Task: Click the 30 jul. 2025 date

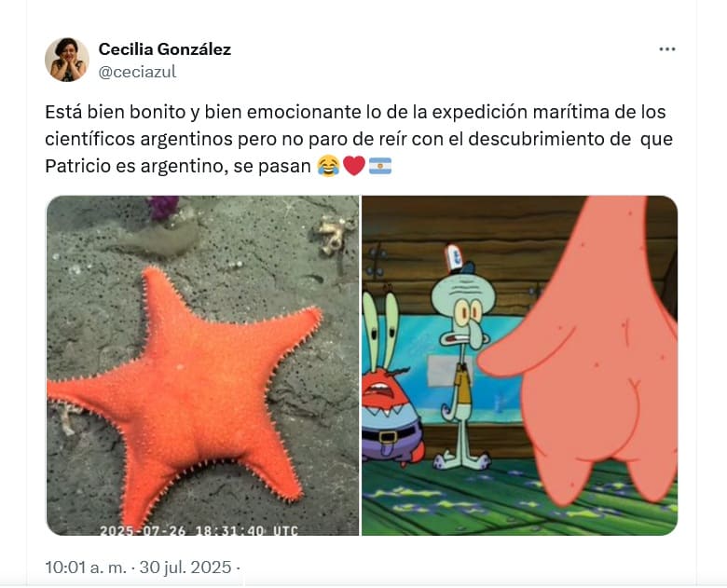Action: pos(185,567)
